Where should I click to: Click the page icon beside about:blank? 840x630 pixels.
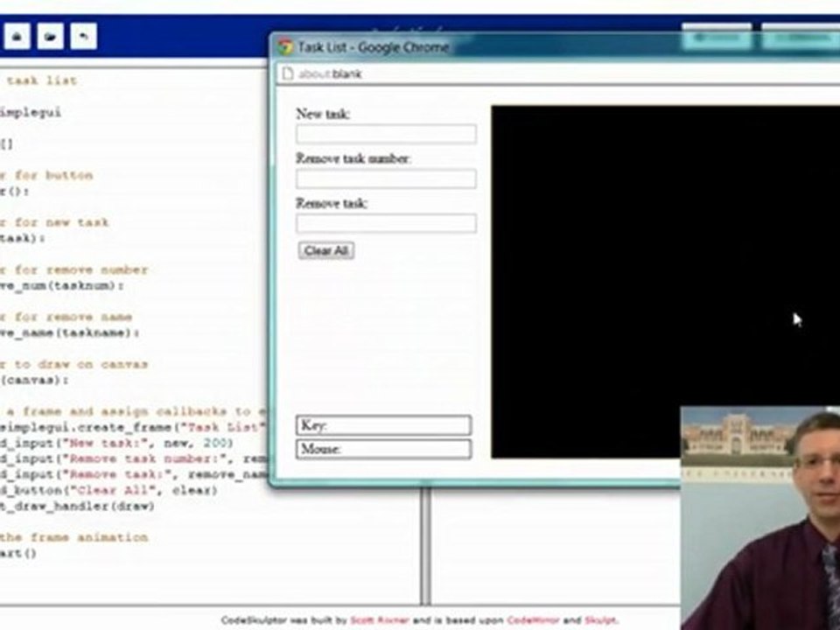point(288,73)
